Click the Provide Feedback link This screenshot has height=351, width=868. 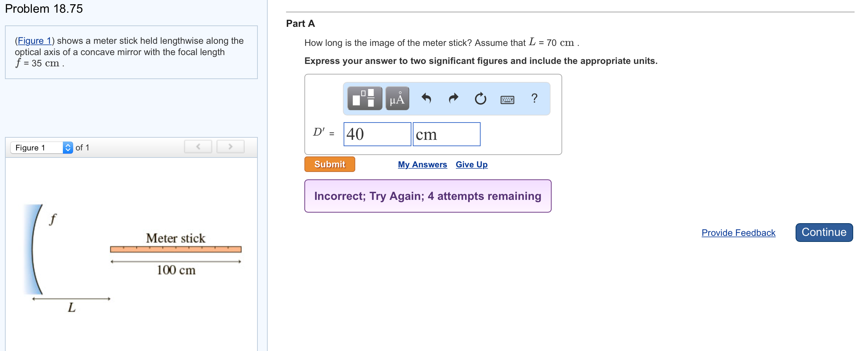click(x=738, y=233)
